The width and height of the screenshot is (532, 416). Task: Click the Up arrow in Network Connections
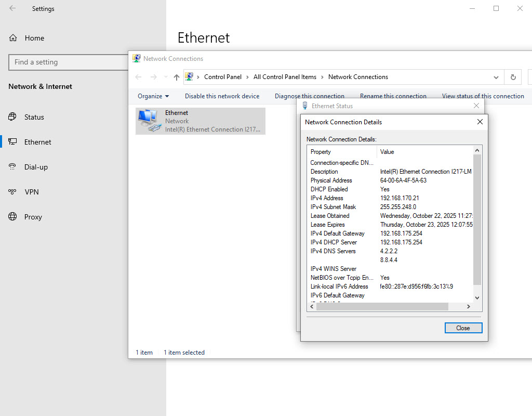(177, 77)
